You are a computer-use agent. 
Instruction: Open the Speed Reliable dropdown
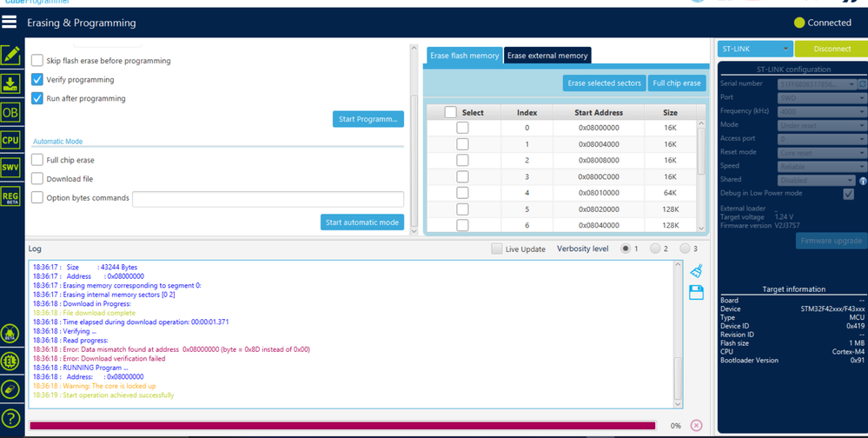[822, 167]
